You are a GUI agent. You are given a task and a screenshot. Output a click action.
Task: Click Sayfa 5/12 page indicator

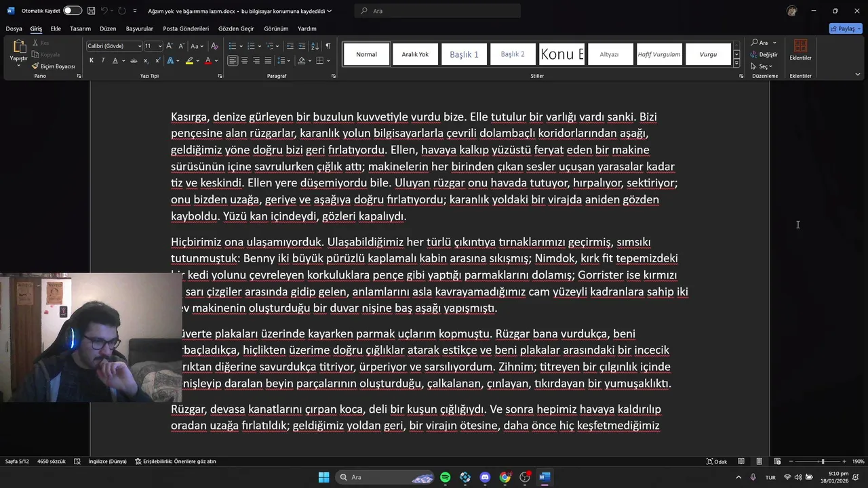pyautogui.click(x=17, y=462)
